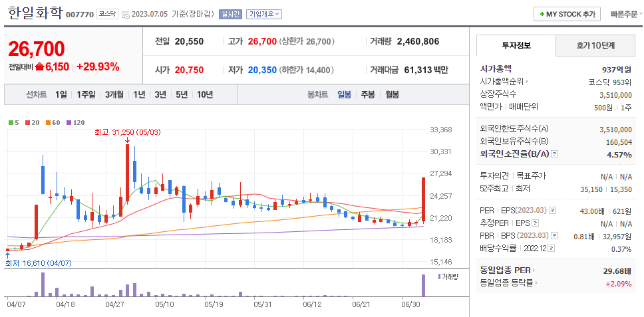Click the MY STOCK 추가 button
The image size is (644, 317).
567,14
